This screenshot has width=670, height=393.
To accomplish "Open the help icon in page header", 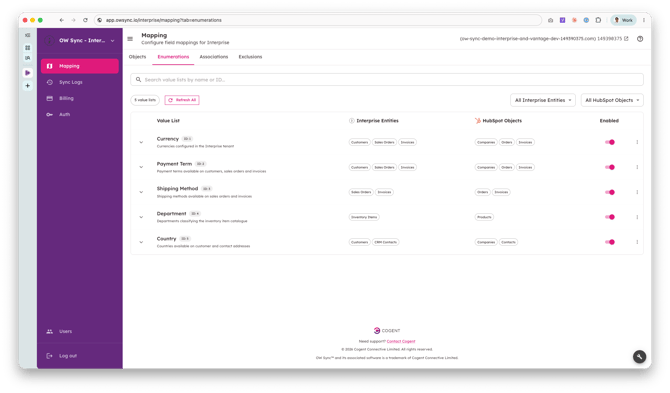I will (640, 39).
